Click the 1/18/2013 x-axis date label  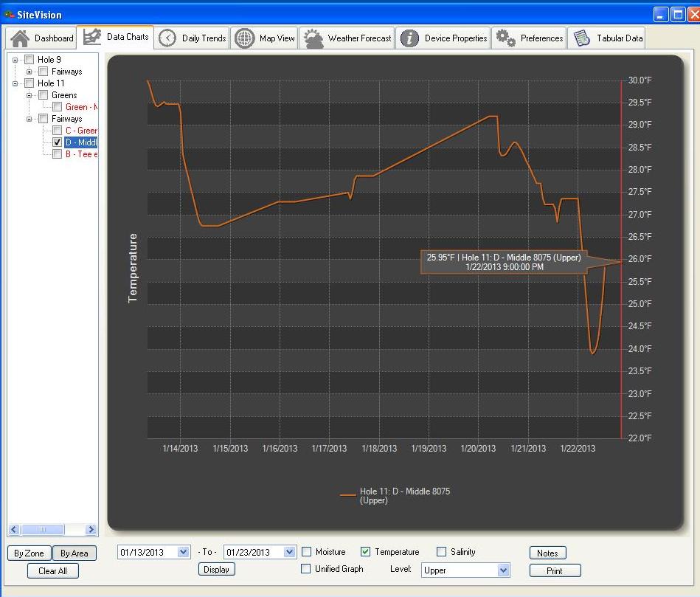(379, 449)
